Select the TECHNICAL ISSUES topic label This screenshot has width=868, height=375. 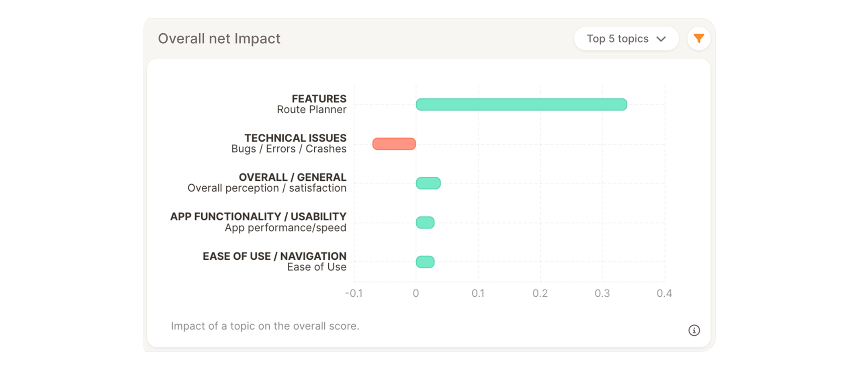click(x=295, y=138)
